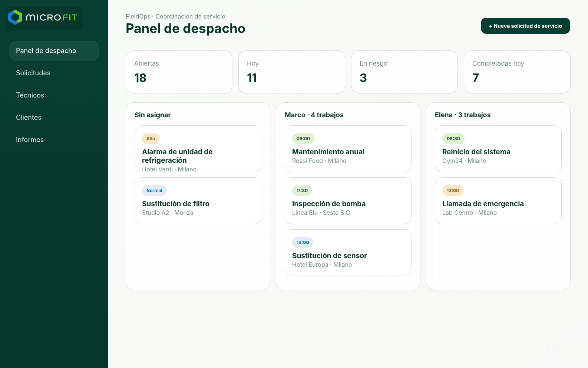Screen dimensions: 588x368
Task: Open Reinicio del sistema job card
Action: coord(498,149)
